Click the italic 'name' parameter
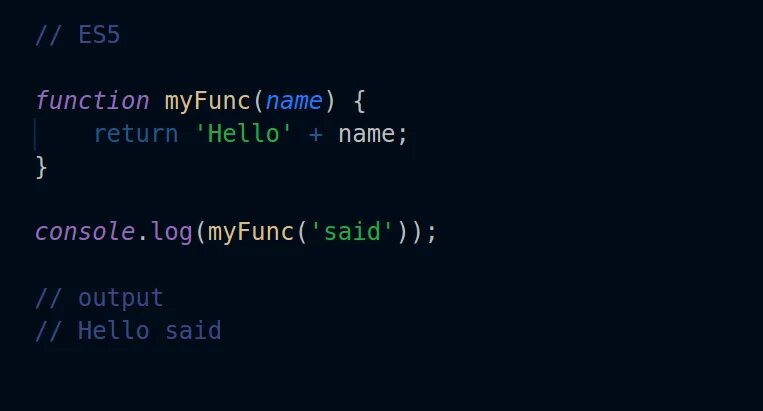The width and height of the screenshot is (763, 411). [x=294, y=101]
